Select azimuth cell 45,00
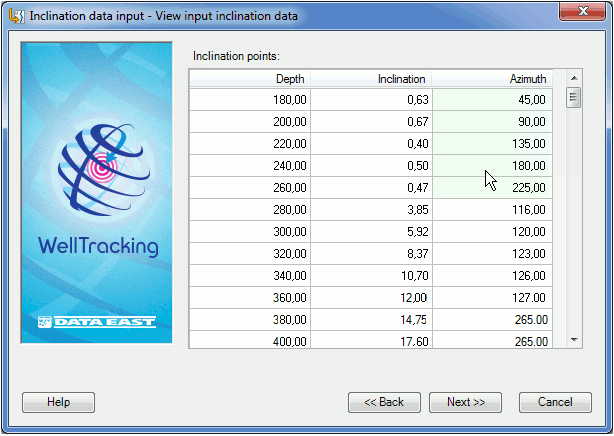The height and width of the screenshot is (436, 614). [493, 100]
